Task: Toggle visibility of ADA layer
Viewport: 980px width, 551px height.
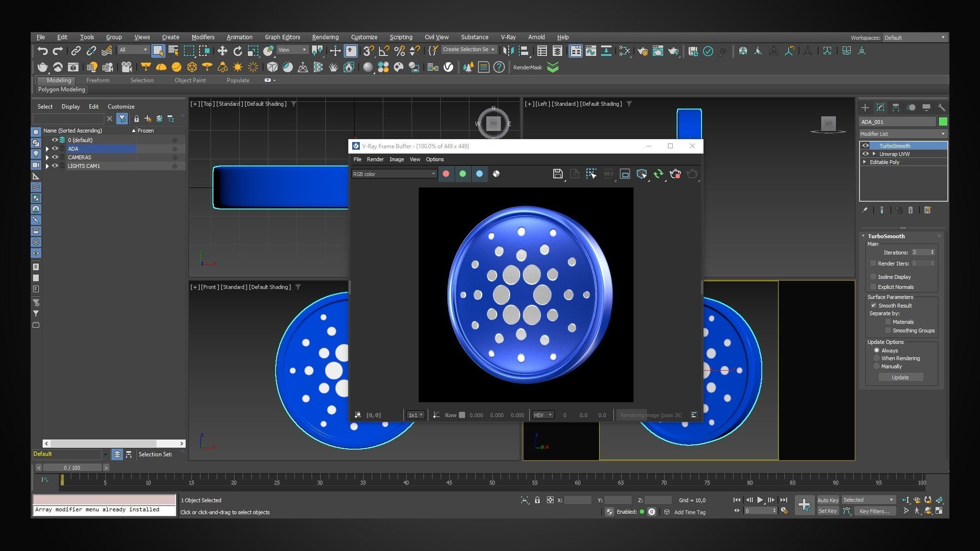Action: [55, 149]
